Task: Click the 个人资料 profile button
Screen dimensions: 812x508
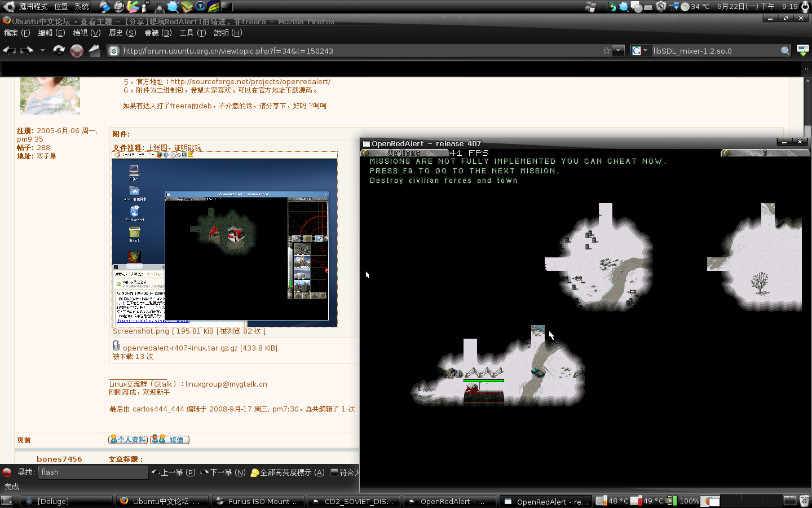Action: tap(128, 440)
